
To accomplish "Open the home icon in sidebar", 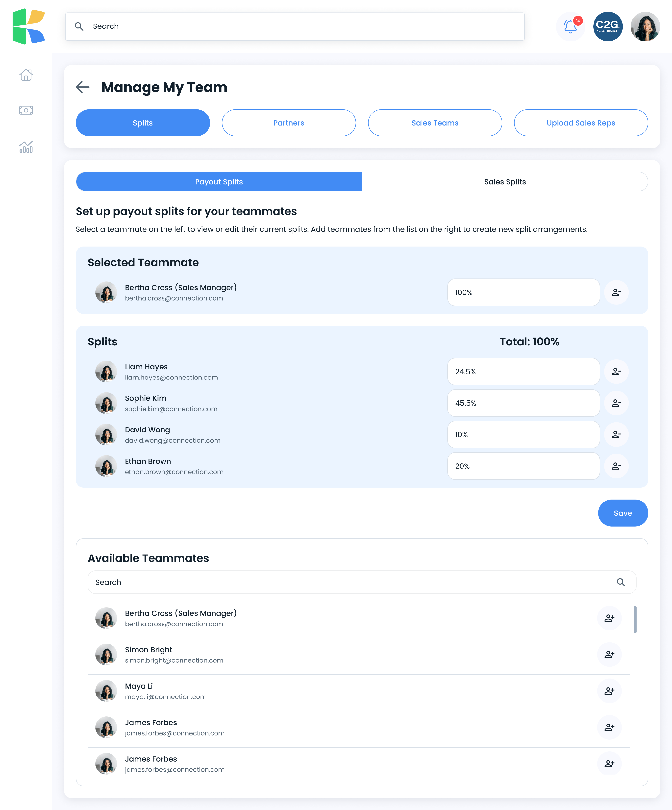I will [x=26, y=75].
